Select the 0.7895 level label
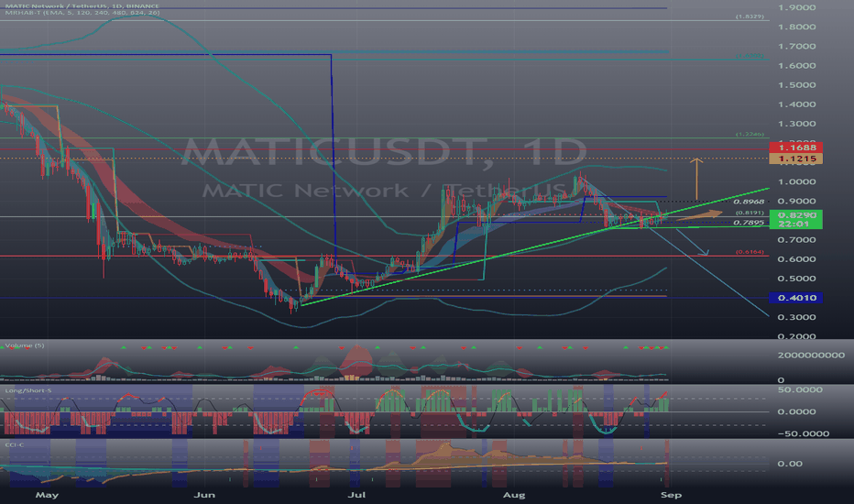This screenshot has height=504, width=854. (749, 223)
